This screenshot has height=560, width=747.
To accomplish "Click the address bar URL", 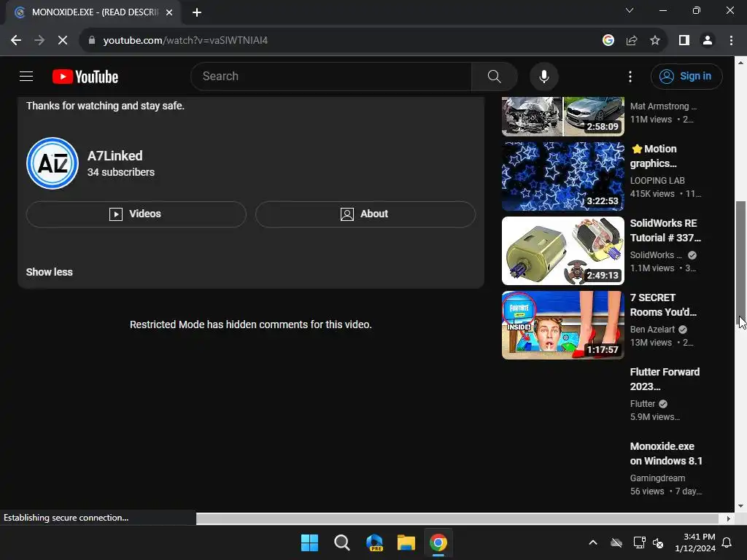I will tap(185, 41).
